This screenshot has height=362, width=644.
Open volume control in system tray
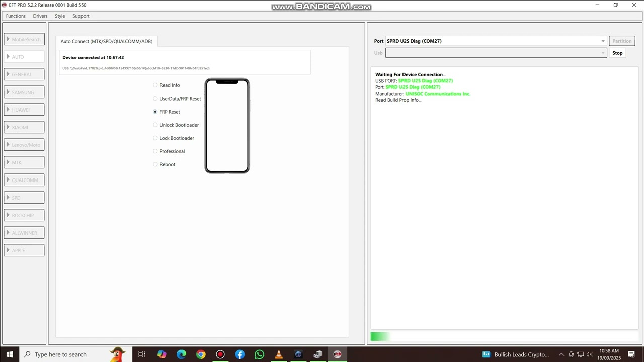tap(590, 354)
